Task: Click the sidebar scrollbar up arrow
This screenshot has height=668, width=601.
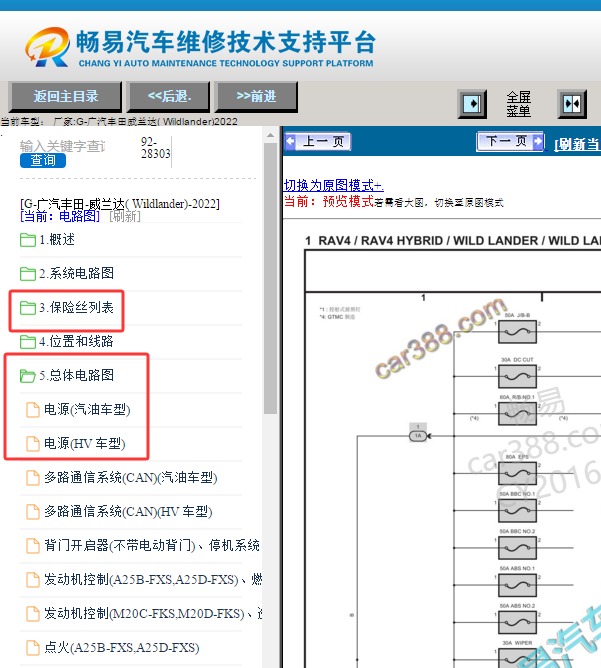Action: [x=270, y=135]
